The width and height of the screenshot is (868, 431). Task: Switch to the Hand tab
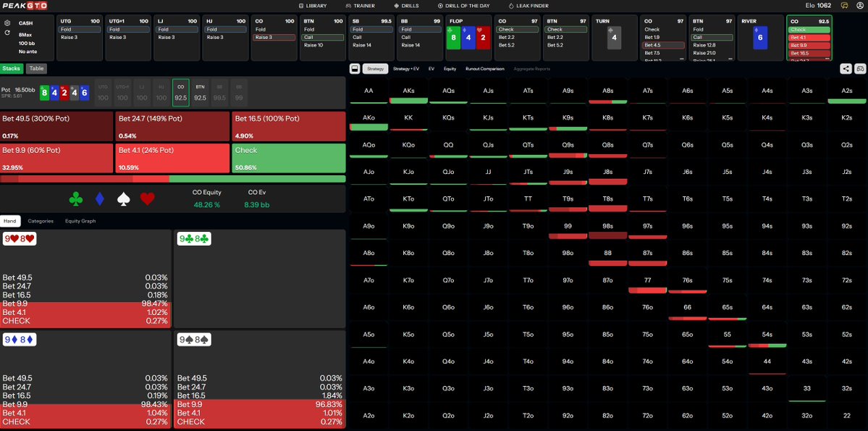tap(10, 221)
